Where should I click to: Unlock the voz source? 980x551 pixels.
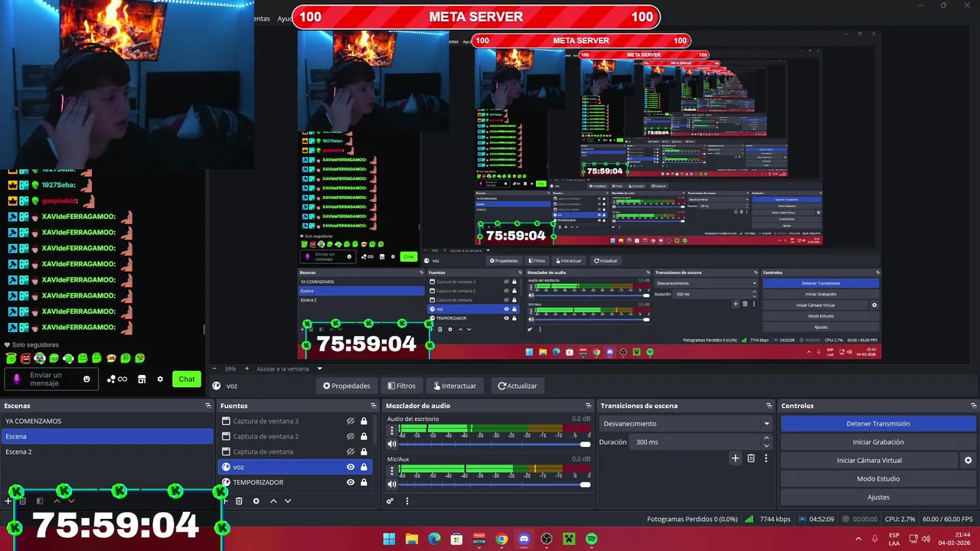coord(364,467)
